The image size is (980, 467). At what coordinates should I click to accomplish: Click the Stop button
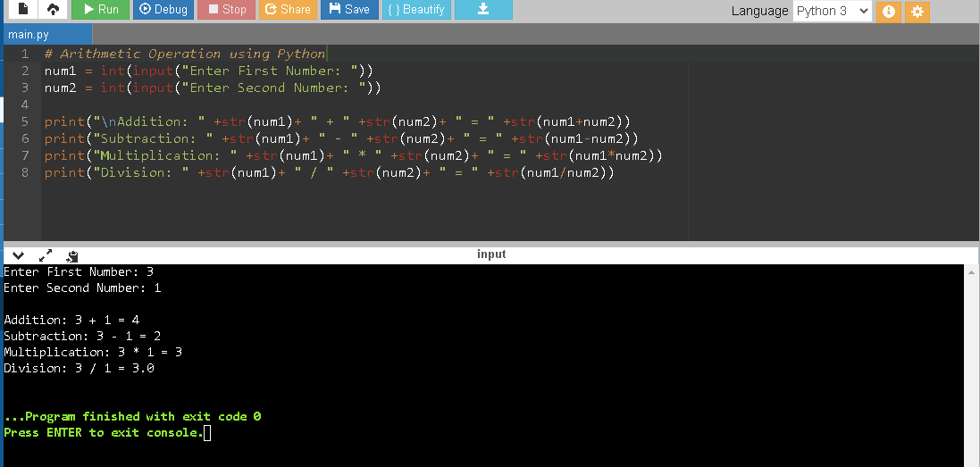(x=226, y=9)
